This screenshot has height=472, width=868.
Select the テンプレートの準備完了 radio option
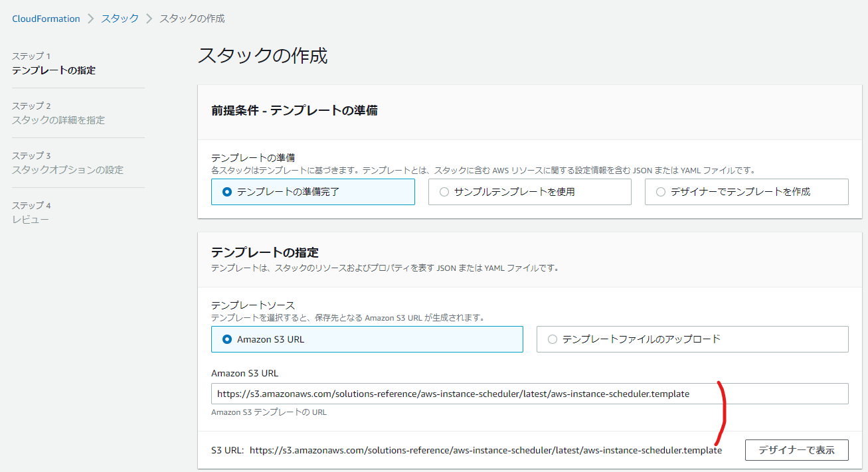[x=313, y=192]
